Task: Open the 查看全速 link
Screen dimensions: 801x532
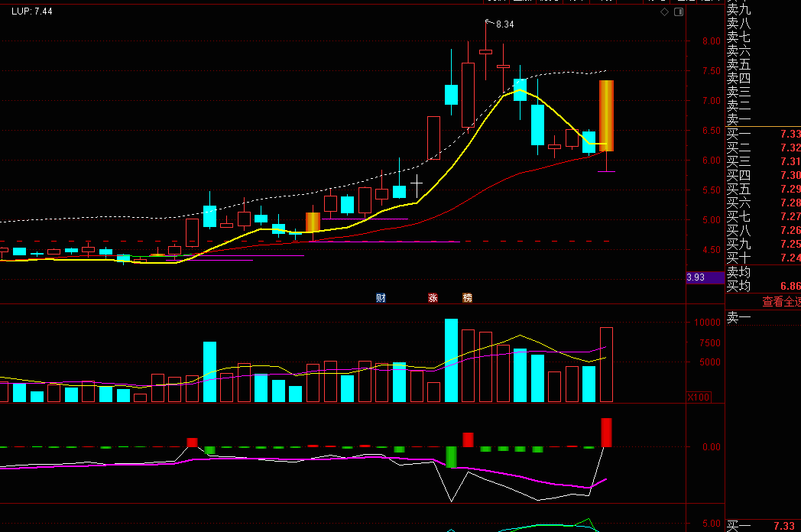Action: pyautogui.click(x=781, y=302)
